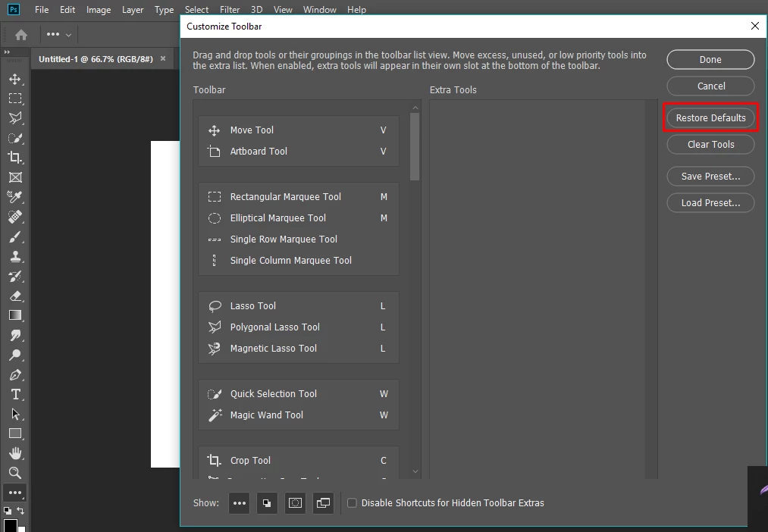This screenshot has width=768, height=532.
Task: Click the Home icon in options bar
Action: point(21,35)
